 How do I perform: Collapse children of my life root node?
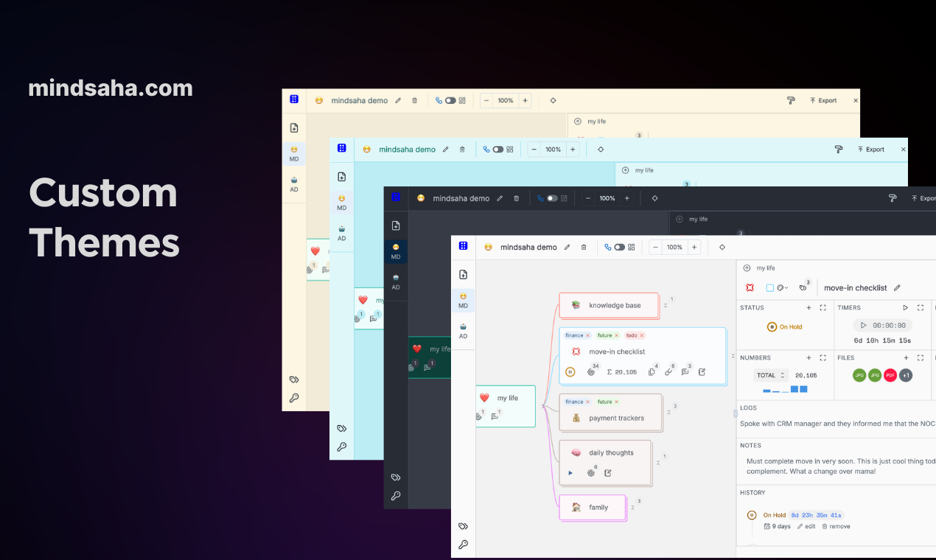coord(542,406)
